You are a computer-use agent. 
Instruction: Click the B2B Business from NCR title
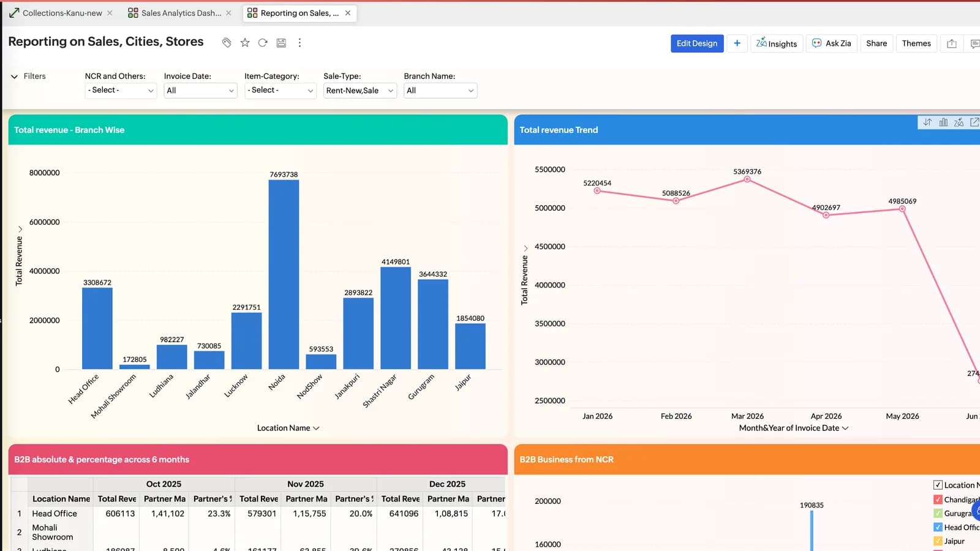567,459
